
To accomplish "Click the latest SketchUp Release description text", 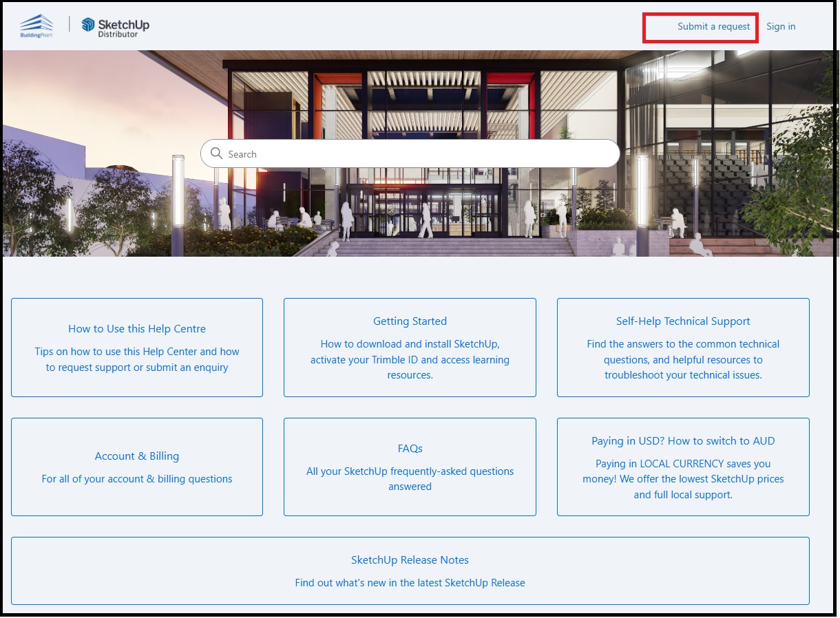I will (x=410, y=583).
